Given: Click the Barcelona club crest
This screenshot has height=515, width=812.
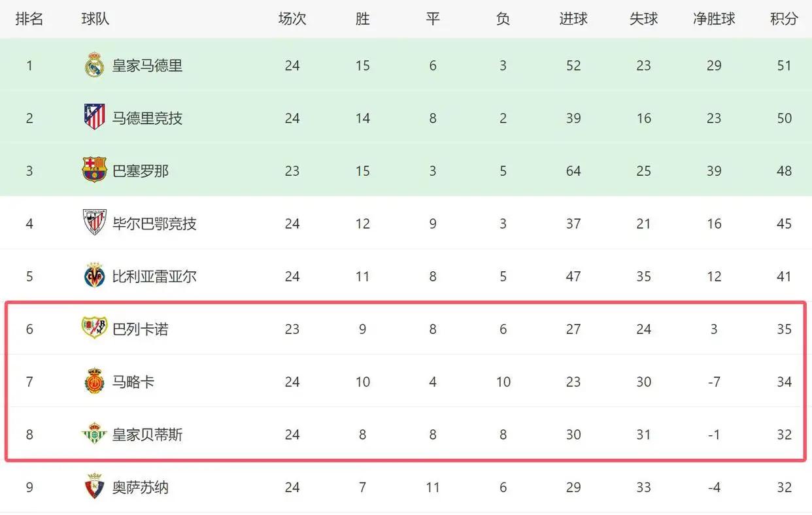Looking at the screenshot, I should click(95, 171).
